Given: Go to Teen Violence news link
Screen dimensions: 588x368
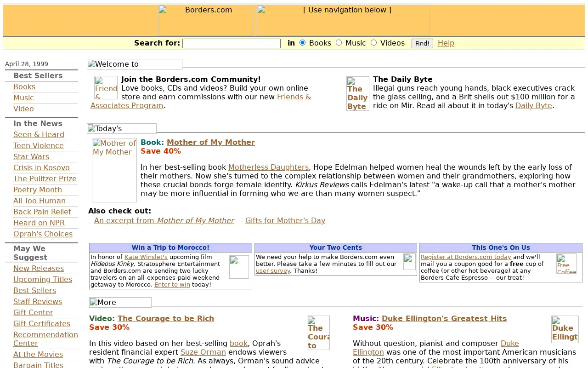Looking at the screenshot, I should [39, 145].
